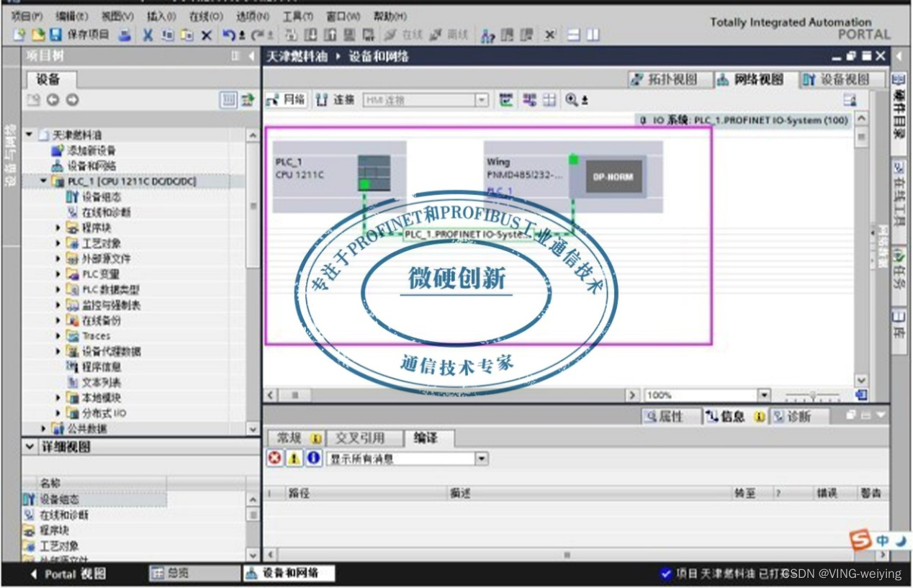Toggle the warnings filter in compile messages
913x588 pixels.
294,458
